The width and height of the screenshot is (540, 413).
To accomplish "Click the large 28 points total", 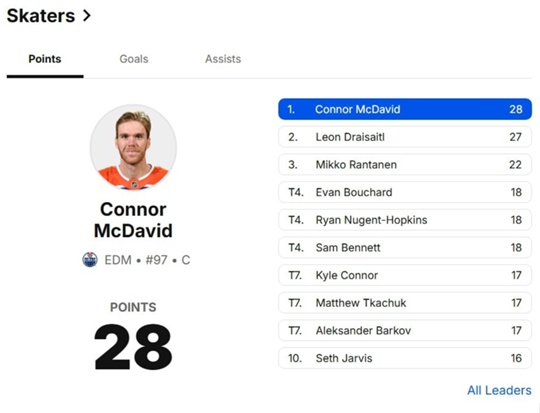I will 133,347.
